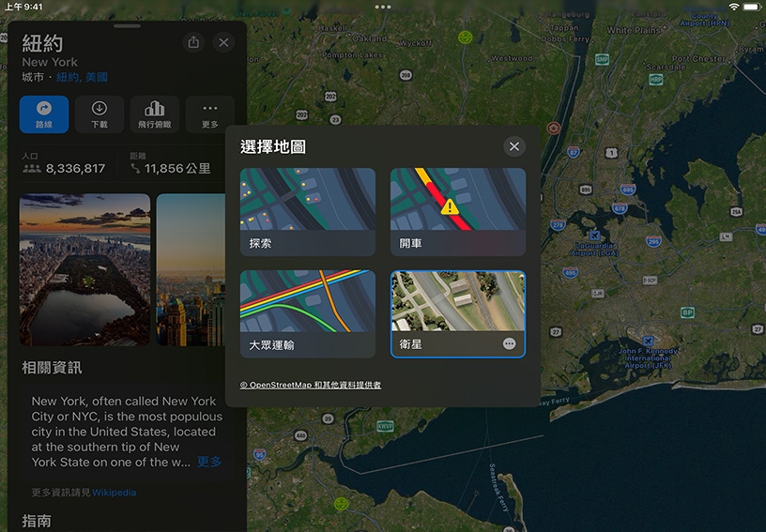Image resolution: width=766 pixels, height=532 pixels.
Task: Launch the 飛行俯瞰 flyover tour
Action: [154, 114]
